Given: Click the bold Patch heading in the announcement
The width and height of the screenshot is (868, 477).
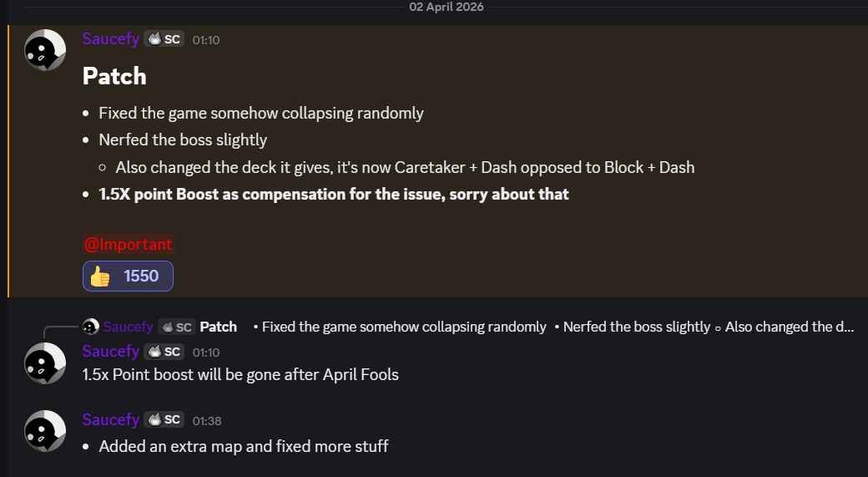Looking at the screenshot, I should click(x=114, y=76).
